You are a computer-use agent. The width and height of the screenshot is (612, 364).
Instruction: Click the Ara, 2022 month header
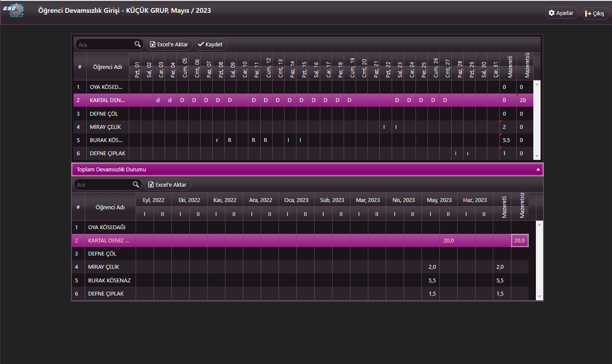click(261, 200)
